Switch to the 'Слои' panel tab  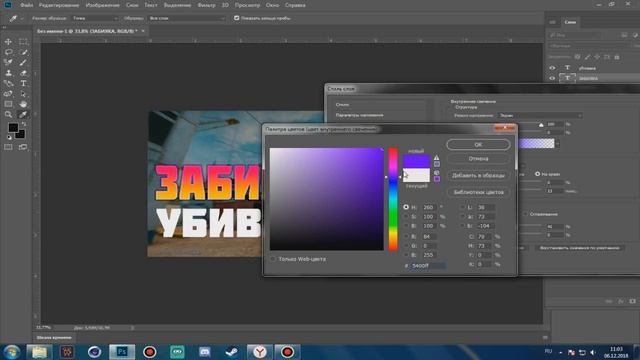pyautogui.click(x=570, y=22)
